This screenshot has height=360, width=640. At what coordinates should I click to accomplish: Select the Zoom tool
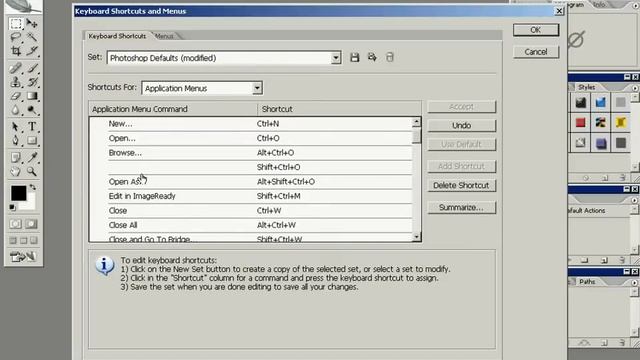tap(32, 171)
